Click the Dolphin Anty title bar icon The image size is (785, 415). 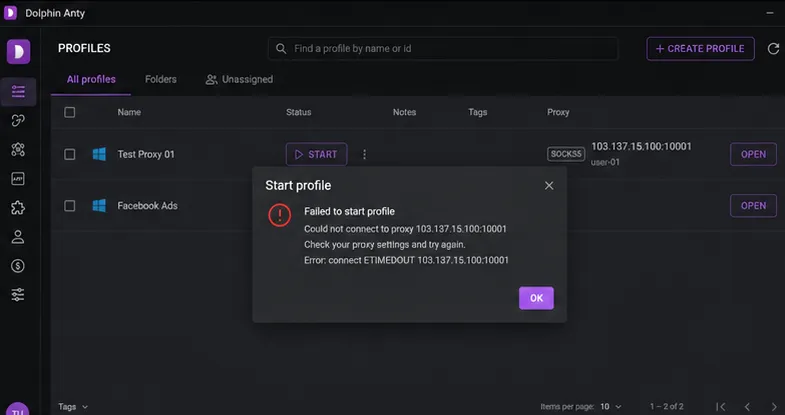11,13
